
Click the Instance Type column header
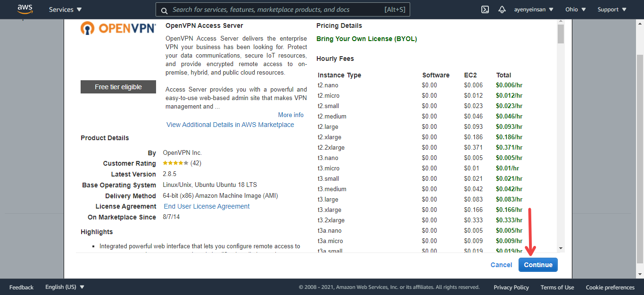click(339, 75)
